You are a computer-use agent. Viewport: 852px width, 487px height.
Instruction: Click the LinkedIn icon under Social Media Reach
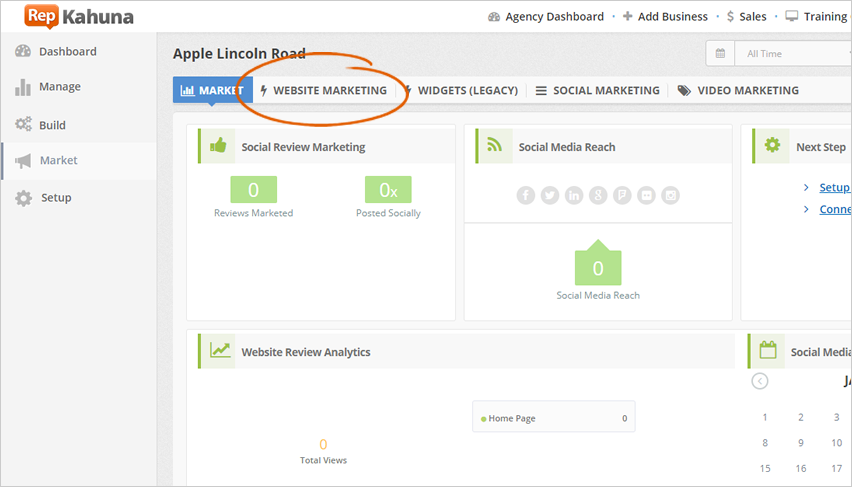pyautogui.click(x=574, y=195)
